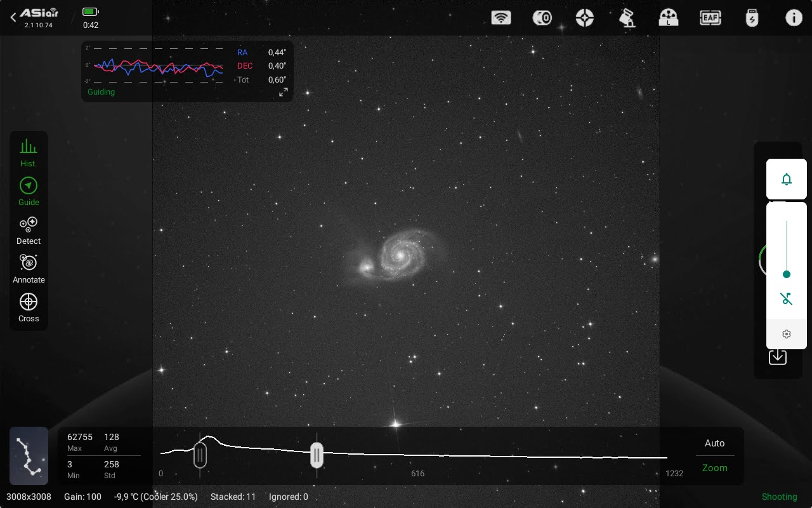Open the camera settings icon
Viewport: 812px width, 508px height.
[x=542, y=18]
